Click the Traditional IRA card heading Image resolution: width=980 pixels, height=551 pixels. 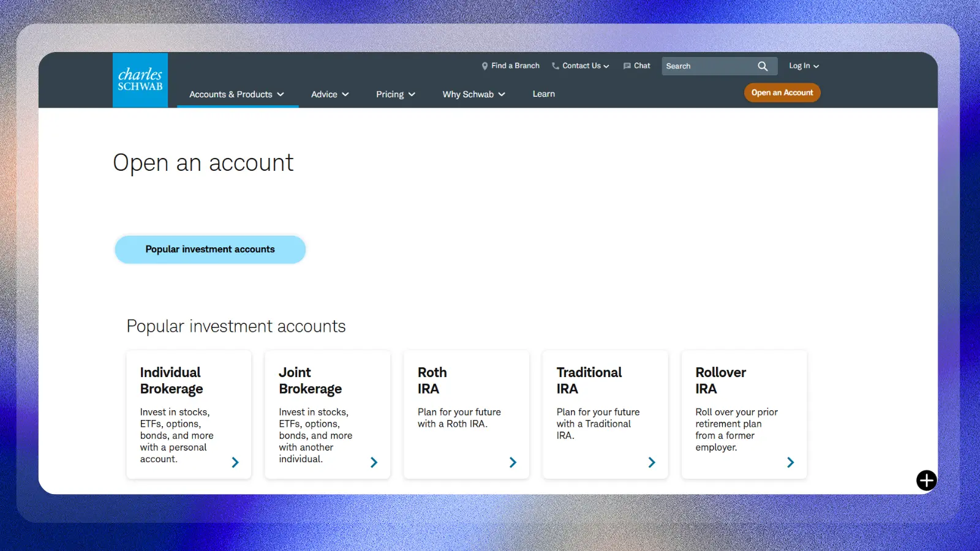(x=589, y=381)
